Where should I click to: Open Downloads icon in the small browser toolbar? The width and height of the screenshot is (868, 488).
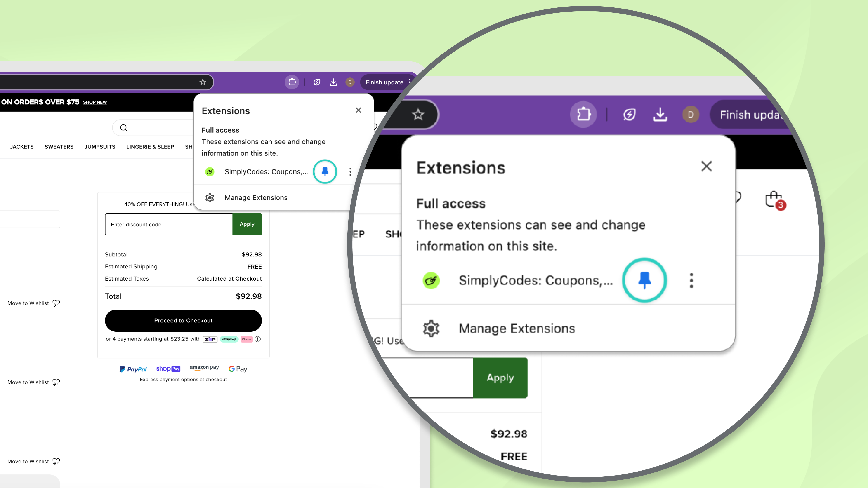(x=333, y=82)
